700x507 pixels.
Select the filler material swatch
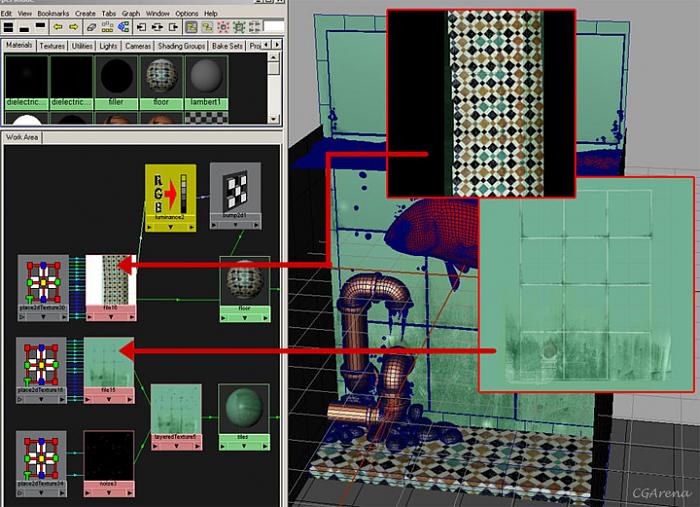tap(117, 82)
